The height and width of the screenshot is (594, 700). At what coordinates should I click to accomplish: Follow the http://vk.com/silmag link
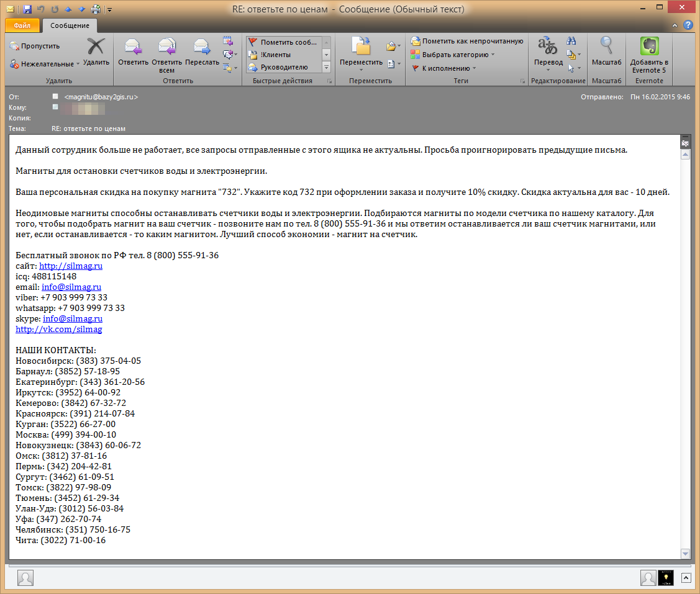click(x=58, y=329)
